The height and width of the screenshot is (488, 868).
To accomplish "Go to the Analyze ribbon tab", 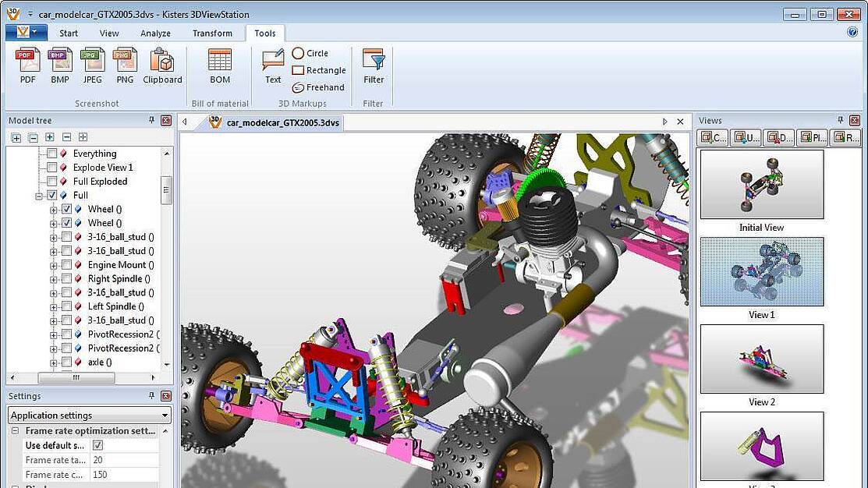I will tap(155, 34).
